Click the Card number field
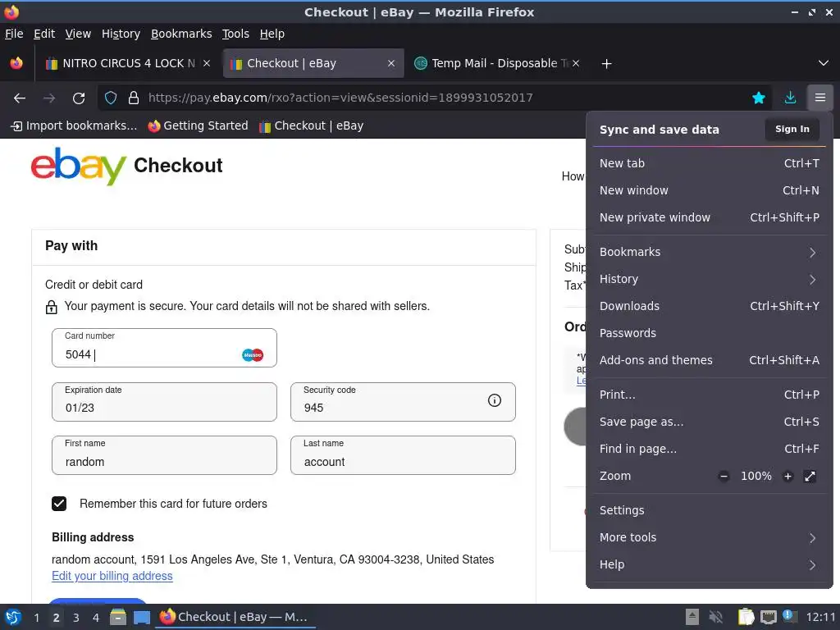Screen dimensions: 840x630 click(164, 348)
